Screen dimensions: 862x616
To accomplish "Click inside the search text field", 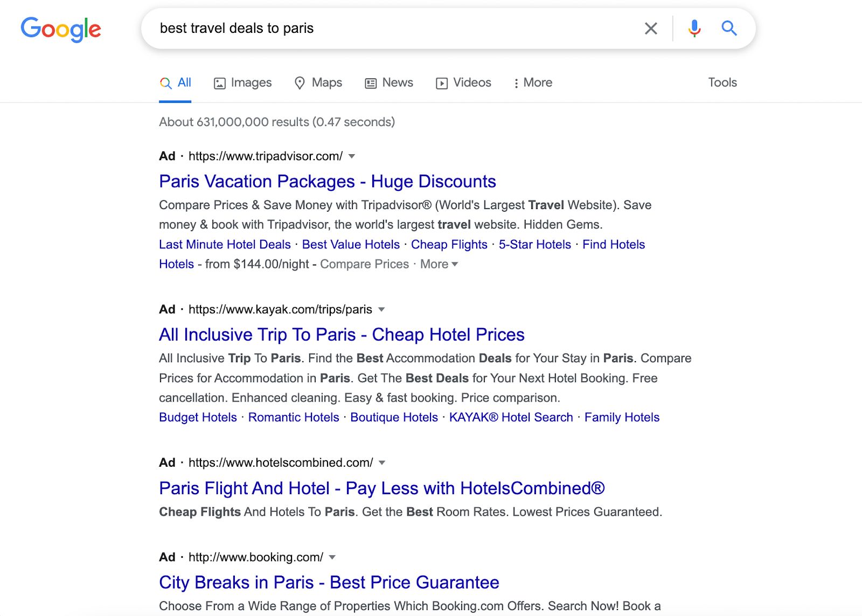I will (396, 29).
